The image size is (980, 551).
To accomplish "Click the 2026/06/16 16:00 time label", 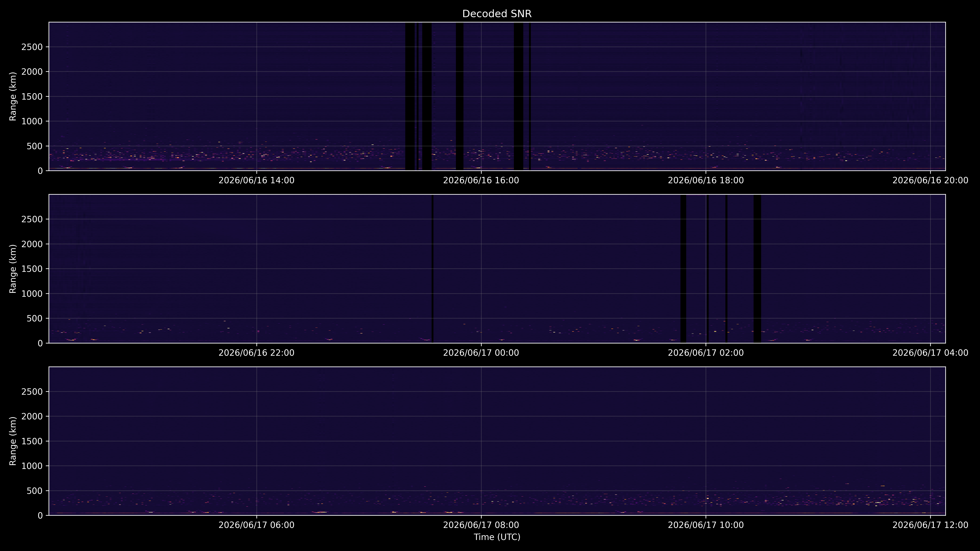I will (481, 180).
